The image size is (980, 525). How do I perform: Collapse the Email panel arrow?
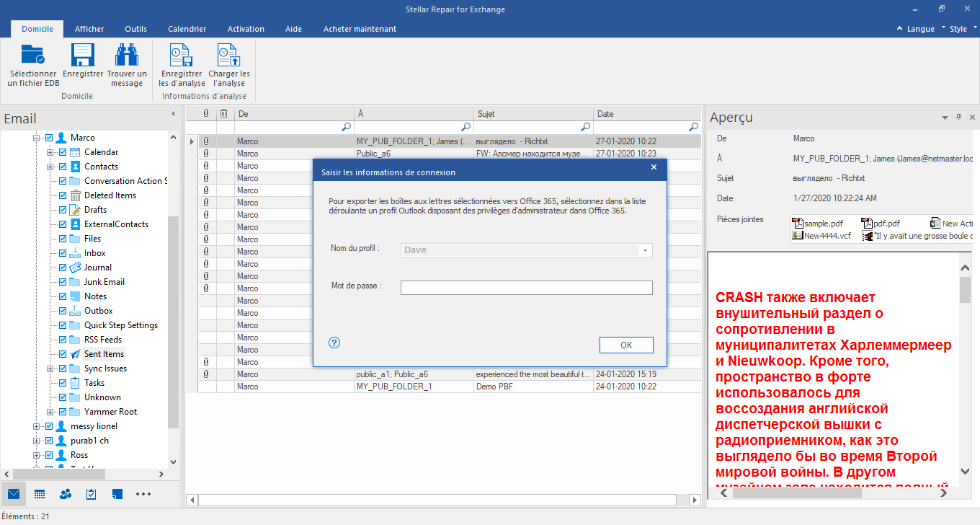(x=173, y=114)
